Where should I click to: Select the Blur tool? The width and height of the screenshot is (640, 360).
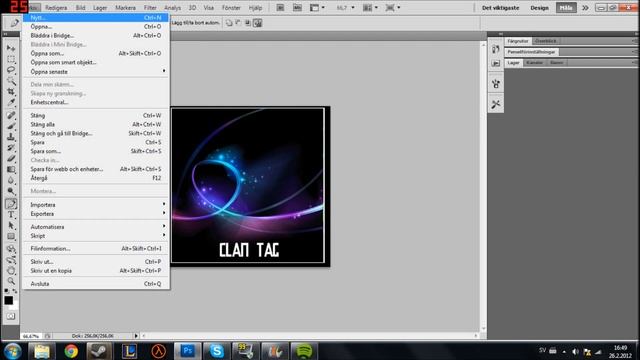click(11, 180)
